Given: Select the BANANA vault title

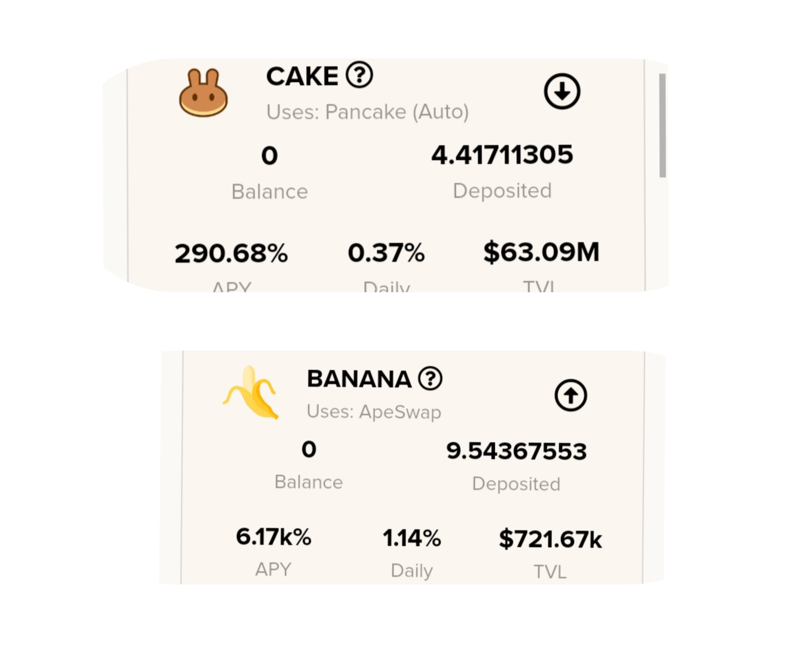Looking at the screenshot, I should [359, 379].
